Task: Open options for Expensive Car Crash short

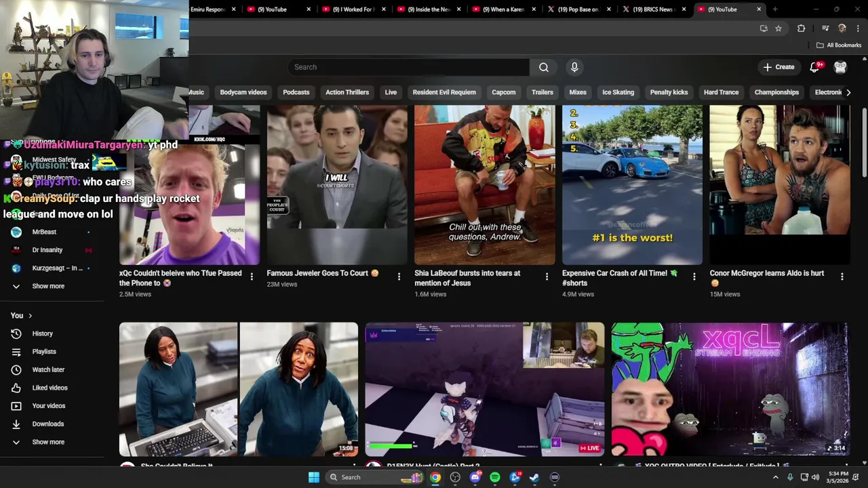Action: point(694,277)
